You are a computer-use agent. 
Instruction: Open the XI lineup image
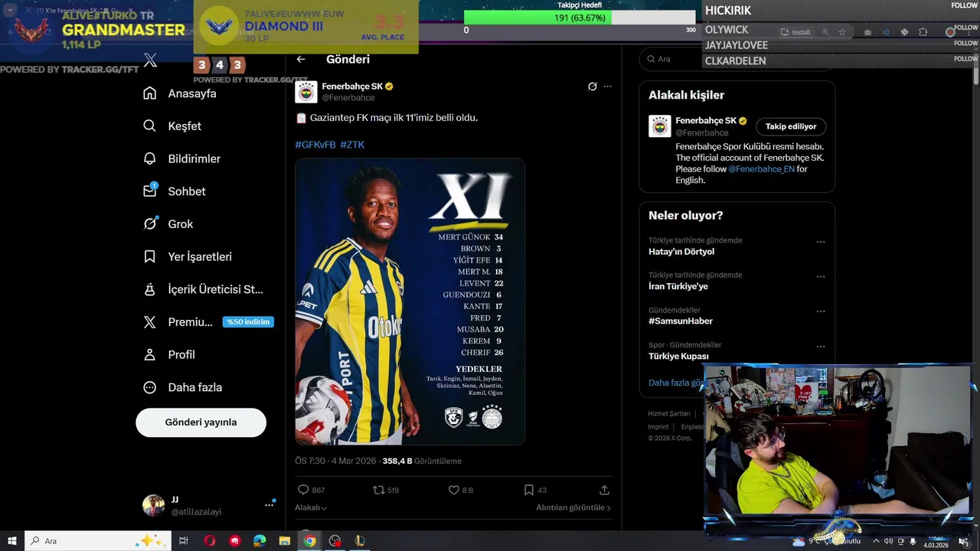[410, 302]
